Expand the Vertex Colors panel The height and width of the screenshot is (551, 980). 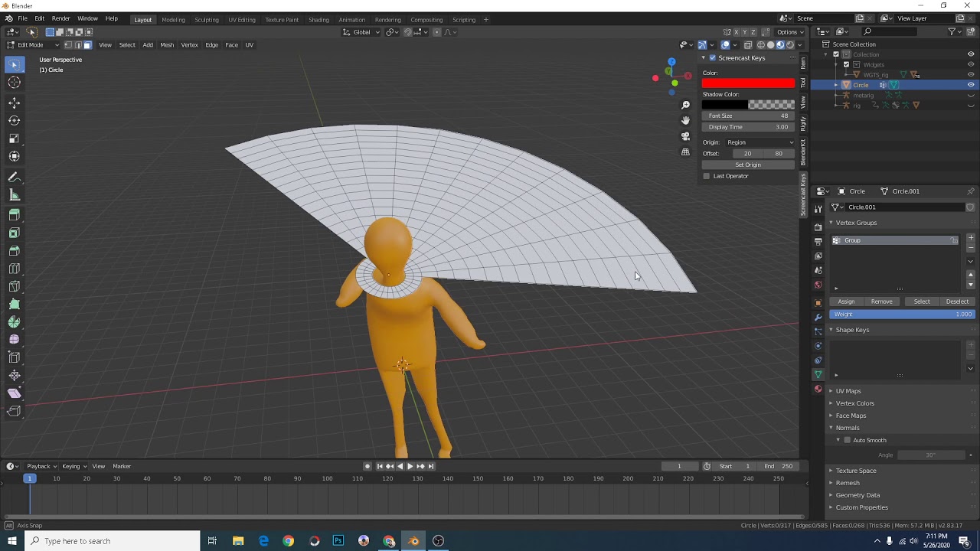854,403
